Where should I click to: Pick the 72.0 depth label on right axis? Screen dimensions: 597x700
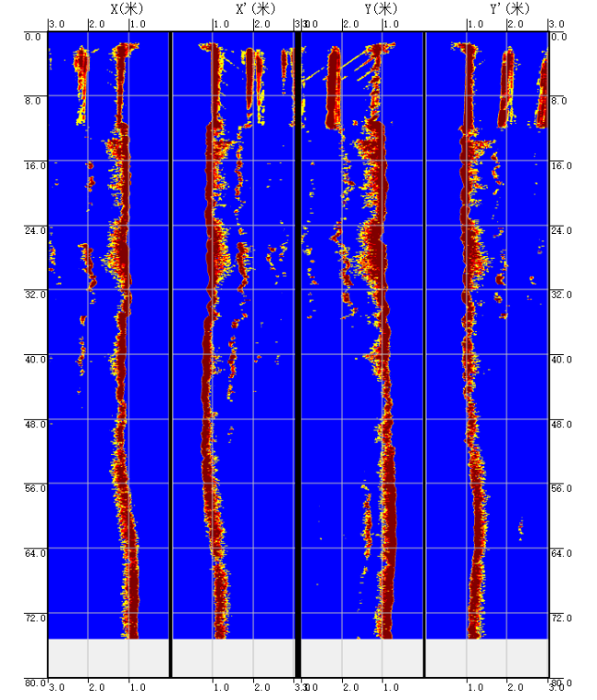tap(561, 619)
